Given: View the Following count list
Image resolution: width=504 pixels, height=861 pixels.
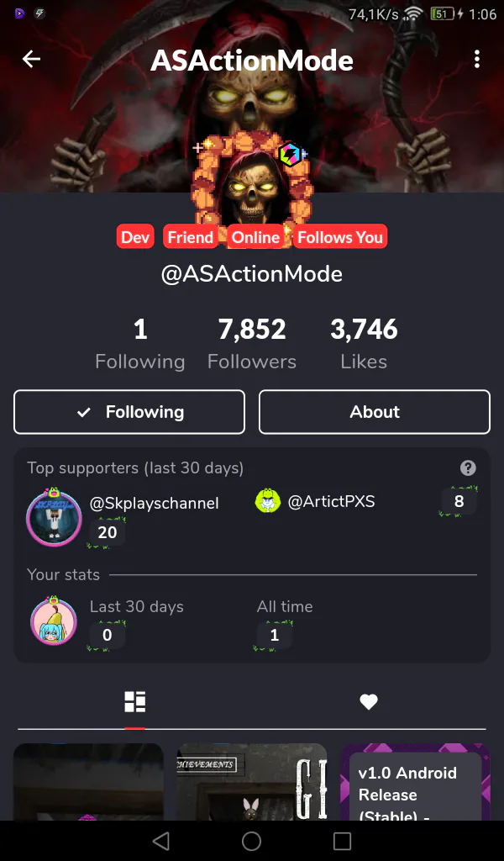Looking at the screenshot, I should click(139, 343).
